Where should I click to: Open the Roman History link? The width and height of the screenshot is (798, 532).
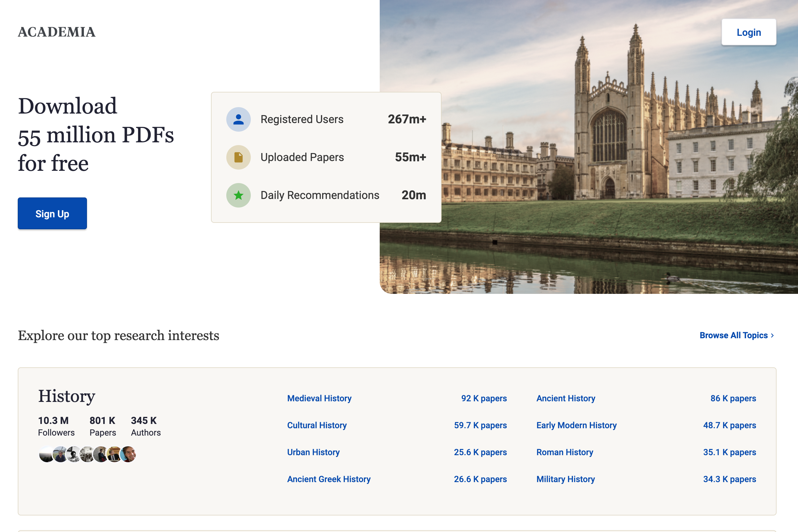564,452
